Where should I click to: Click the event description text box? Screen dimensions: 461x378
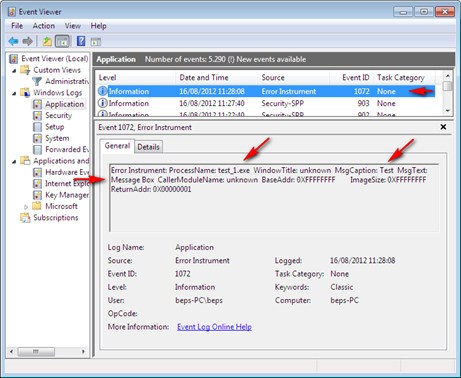[274, 198]
